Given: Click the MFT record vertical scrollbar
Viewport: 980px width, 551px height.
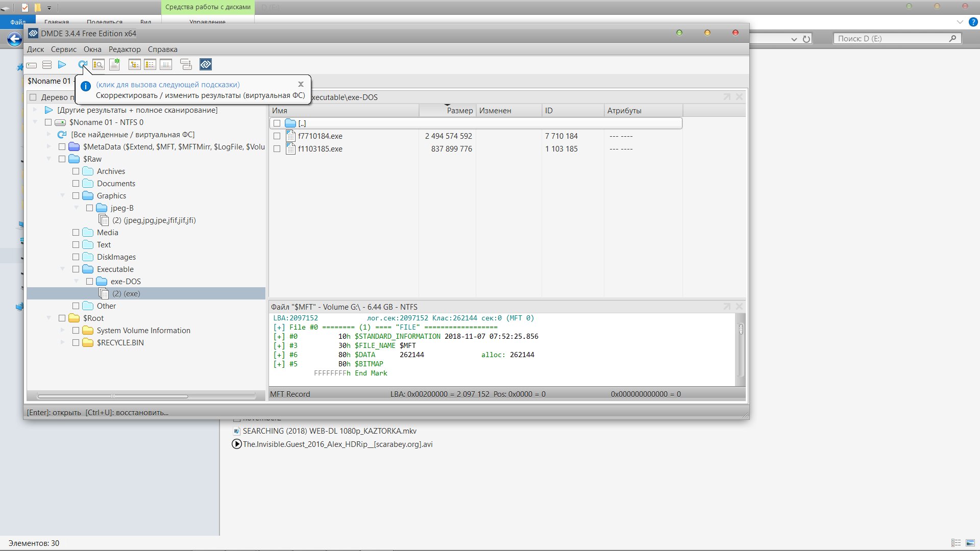Looking at the screenshot, I should [x=741, y=329].
